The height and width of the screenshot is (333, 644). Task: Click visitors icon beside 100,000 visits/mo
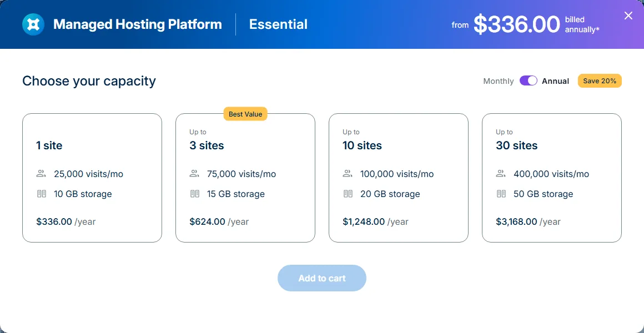coord(348,174)
